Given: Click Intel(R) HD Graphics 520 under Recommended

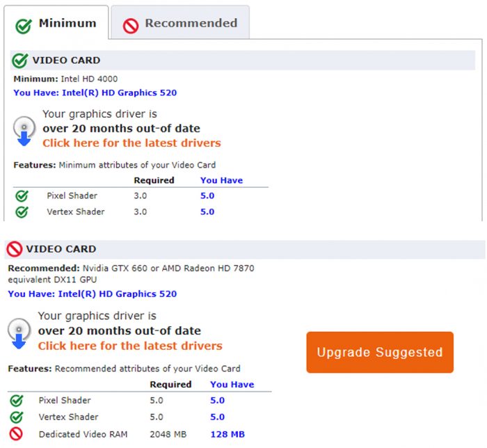Looking at the screenshot, I should coord(118,294).
